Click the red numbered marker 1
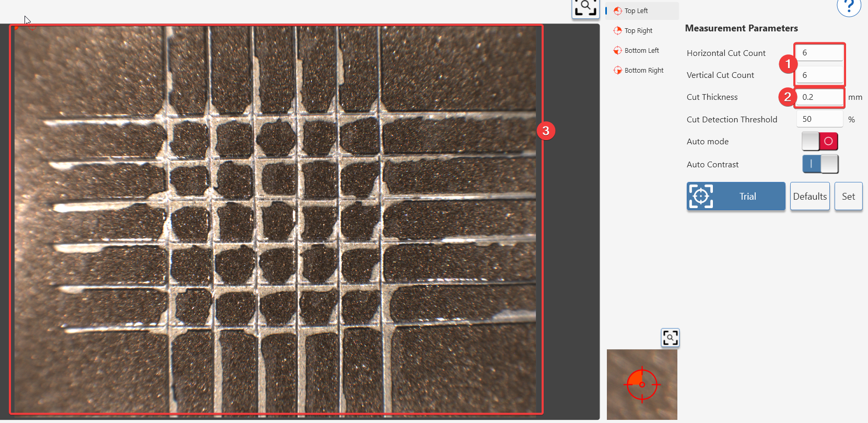The width and height of the screenshot is (868, 423). click(x=788, y=64)
